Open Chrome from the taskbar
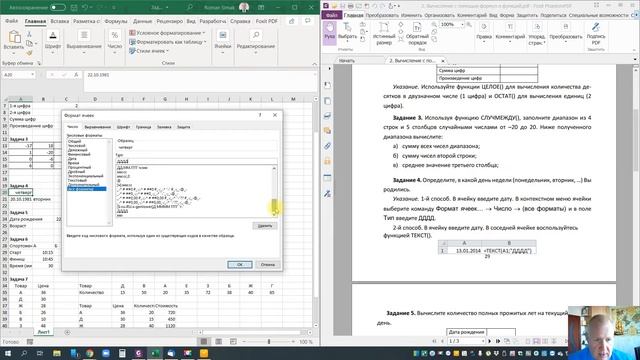The height and width of the screenshot is (360, 640). pyautogui.click(x=89, y=353)
